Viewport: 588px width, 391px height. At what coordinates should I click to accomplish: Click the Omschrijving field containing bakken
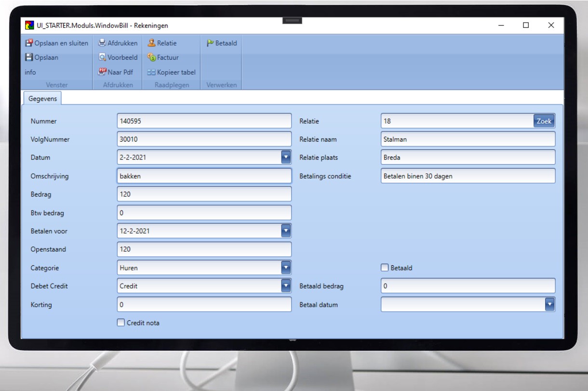[x=204, y=176]
